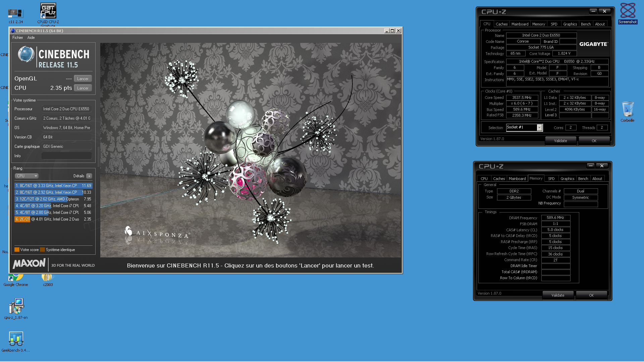Click the Carte graphique GDI Generic value
The height and width of the screenshot is (362, 644).
tap(66, 146)
